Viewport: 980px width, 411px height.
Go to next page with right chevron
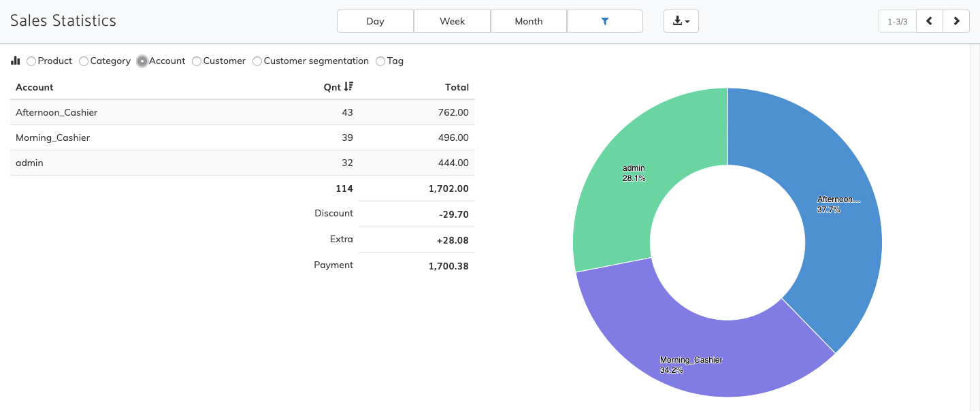[x=956, y=21]
